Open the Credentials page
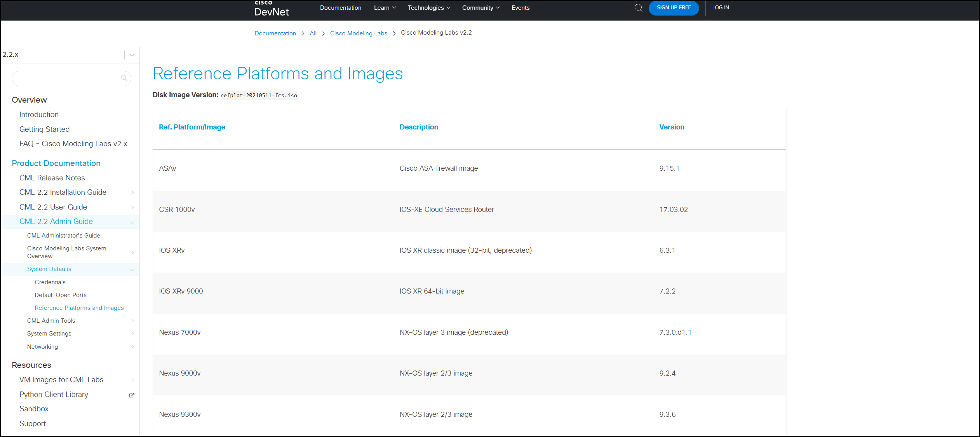 [x=50, y=282]
